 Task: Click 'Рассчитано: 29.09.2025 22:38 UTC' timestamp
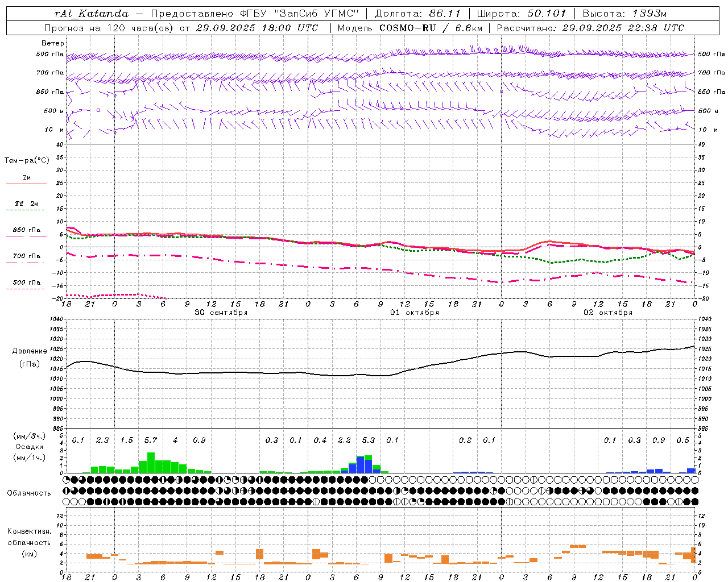[x=590, y=28]
